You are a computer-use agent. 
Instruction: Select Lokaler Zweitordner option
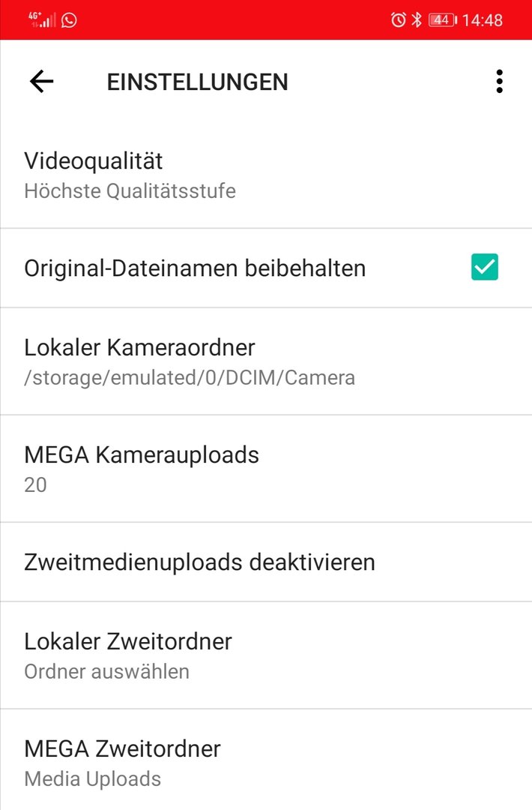pos(266,655)
